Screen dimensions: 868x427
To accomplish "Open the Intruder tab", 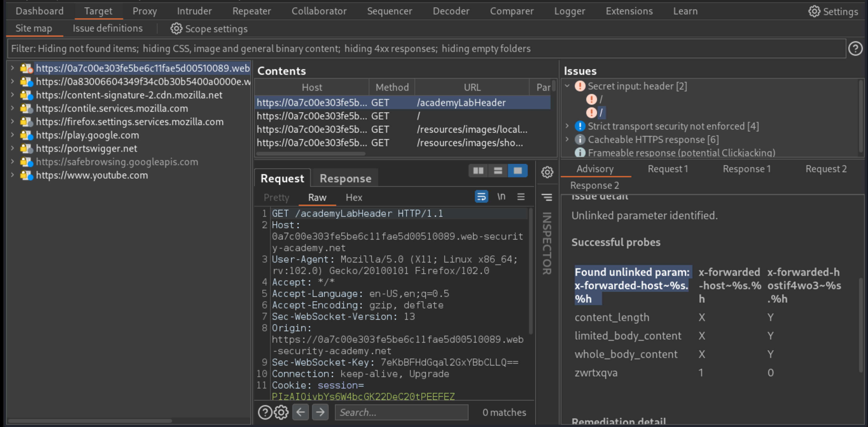I will tap(194, 11).
